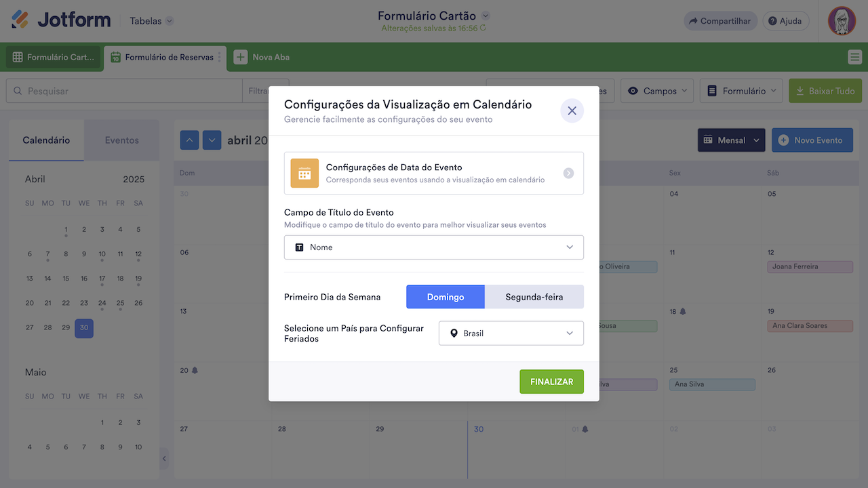Open the user profile avatar
The height and width of the screenshot is (488, 868).
tap(842, 21)
